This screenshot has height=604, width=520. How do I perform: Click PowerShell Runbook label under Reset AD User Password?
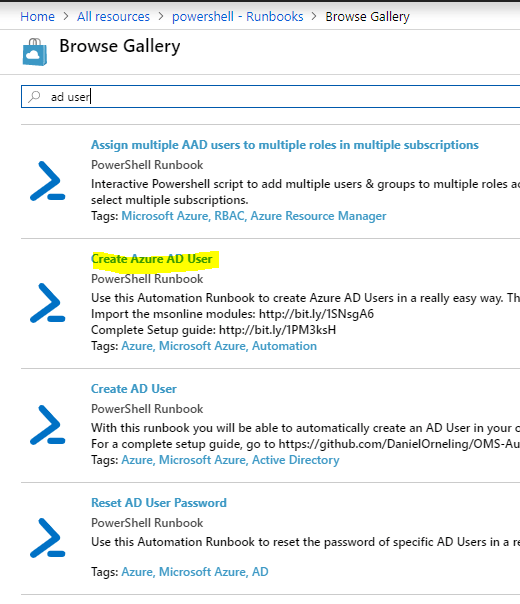click(x=147, y=523)
